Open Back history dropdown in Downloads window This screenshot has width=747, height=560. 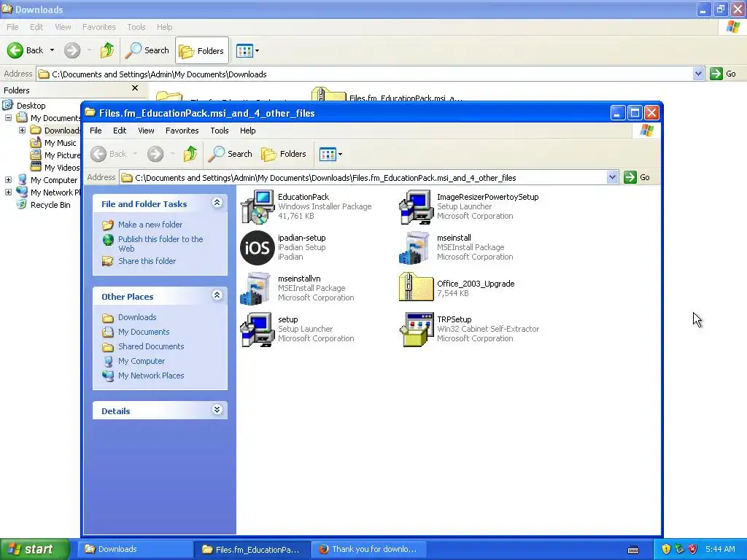coord(52,50)
